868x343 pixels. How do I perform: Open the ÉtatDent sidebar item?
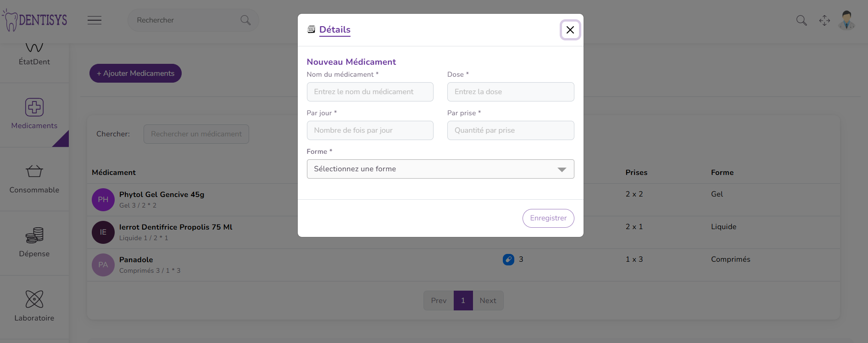pyautogui.click(x=34, y=55)
